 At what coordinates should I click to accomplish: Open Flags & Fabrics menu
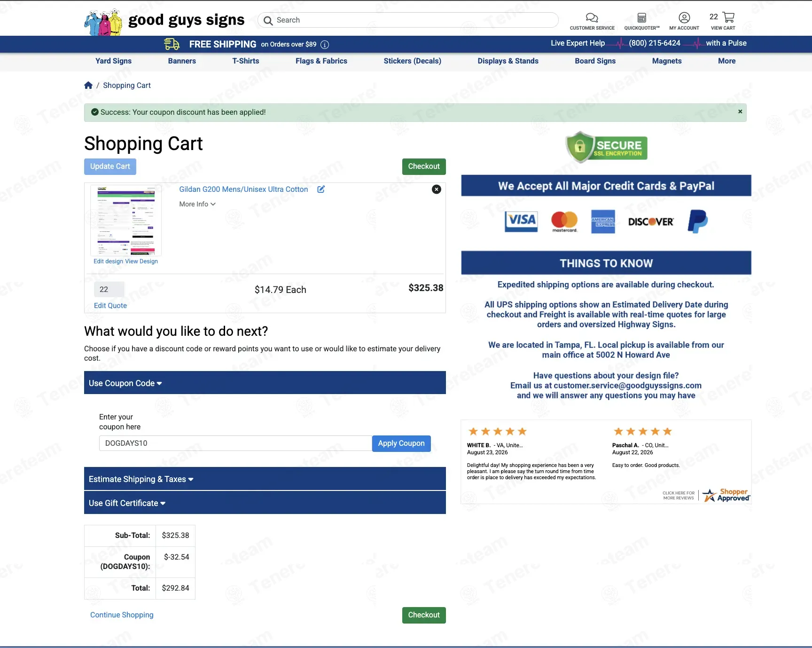click(x=321, y=61)
